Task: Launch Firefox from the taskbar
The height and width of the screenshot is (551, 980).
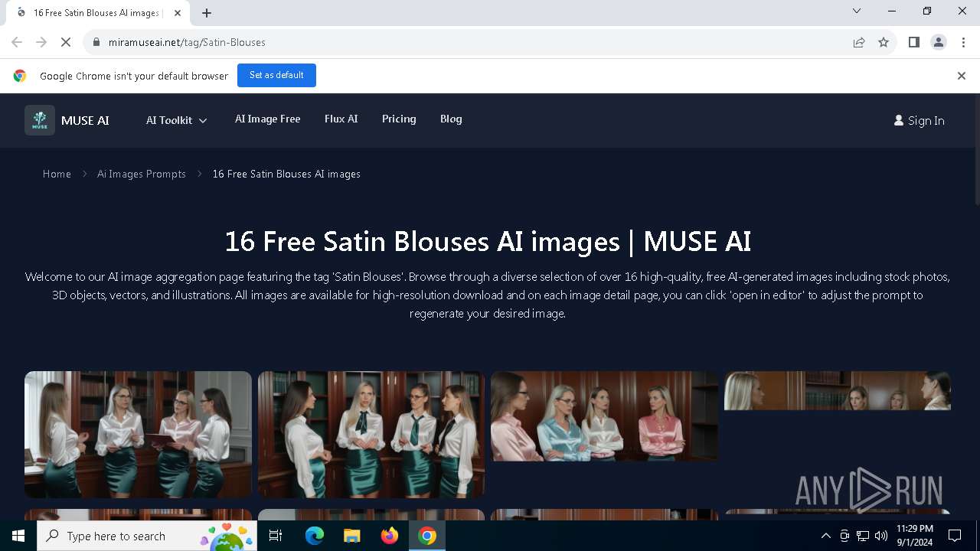Action: [x=389, y=536]
